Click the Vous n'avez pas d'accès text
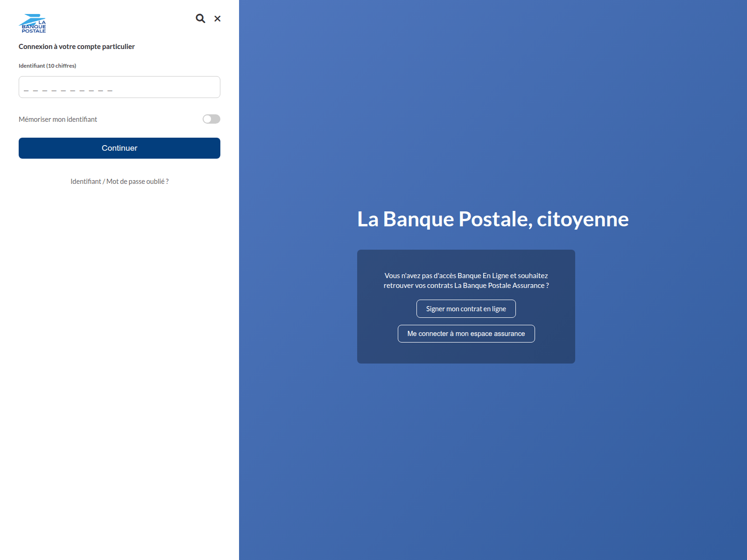 (466, 280)
